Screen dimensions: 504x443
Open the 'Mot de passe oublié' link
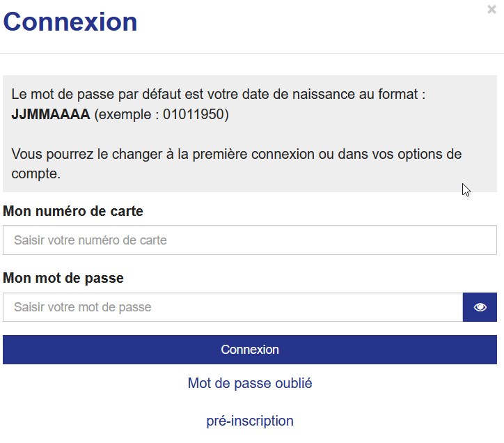[250, 383]
